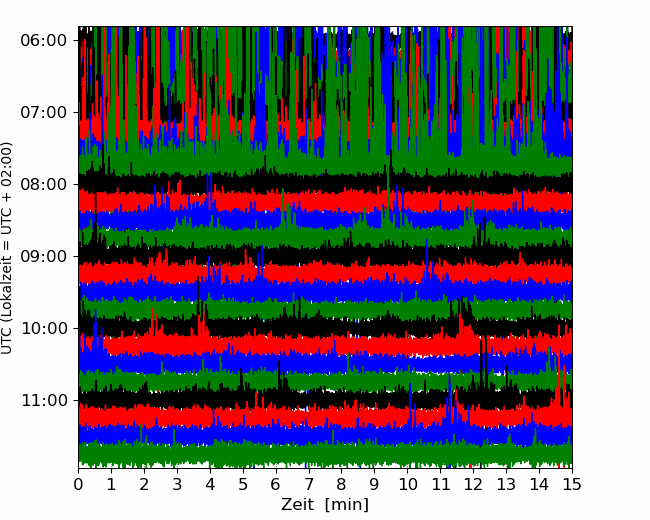Click the x-axis tick label 10

[407, 484]
